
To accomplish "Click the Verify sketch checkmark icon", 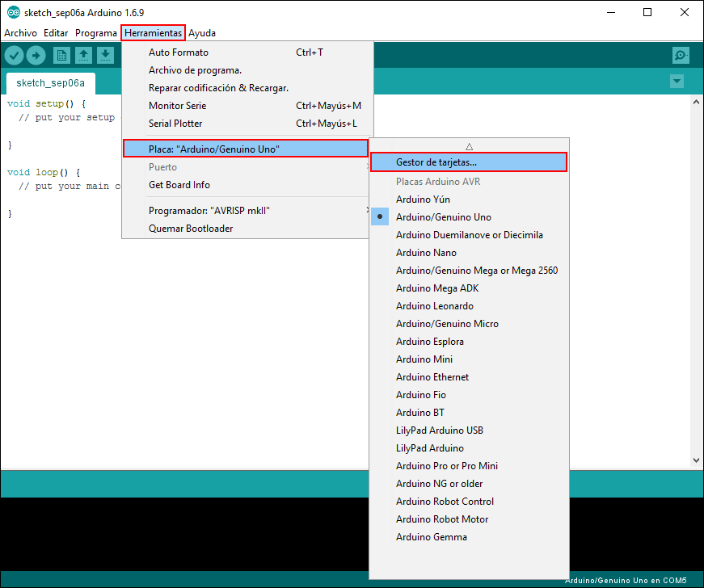I will [x=14, y=56].
